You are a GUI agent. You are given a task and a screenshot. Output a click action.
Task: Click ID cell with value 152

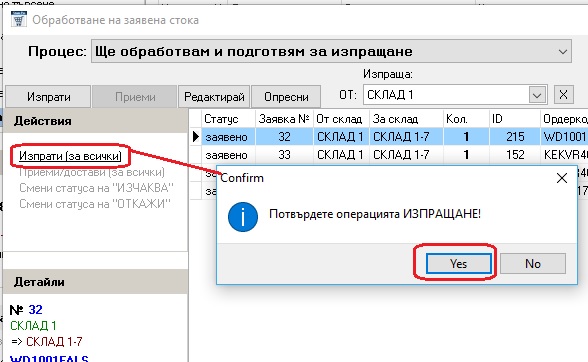coord(514,155)
